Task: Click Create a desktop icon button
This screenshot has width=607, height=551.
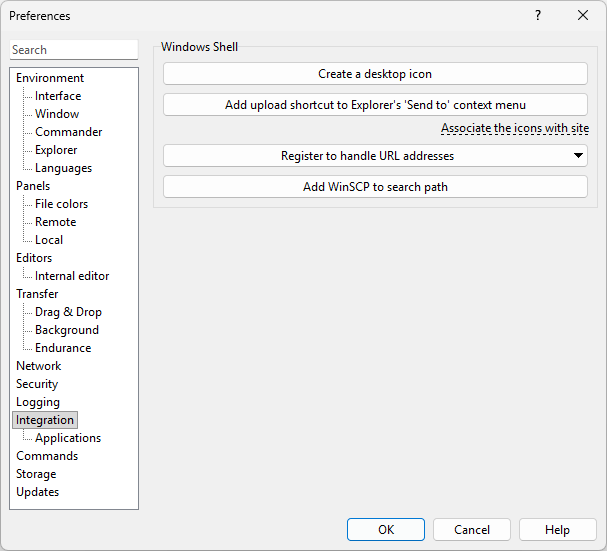Action: (375, 74)
